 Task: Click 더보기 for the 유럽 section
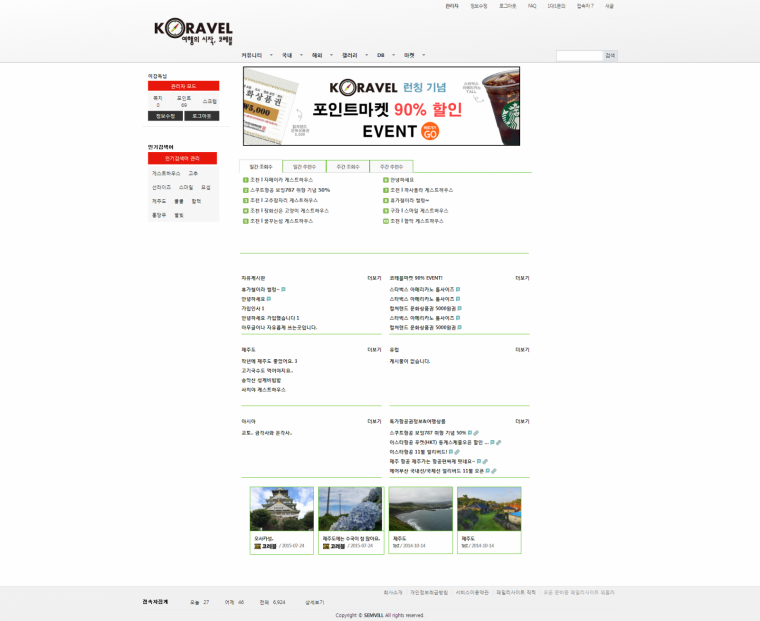[x=522, y=350]
